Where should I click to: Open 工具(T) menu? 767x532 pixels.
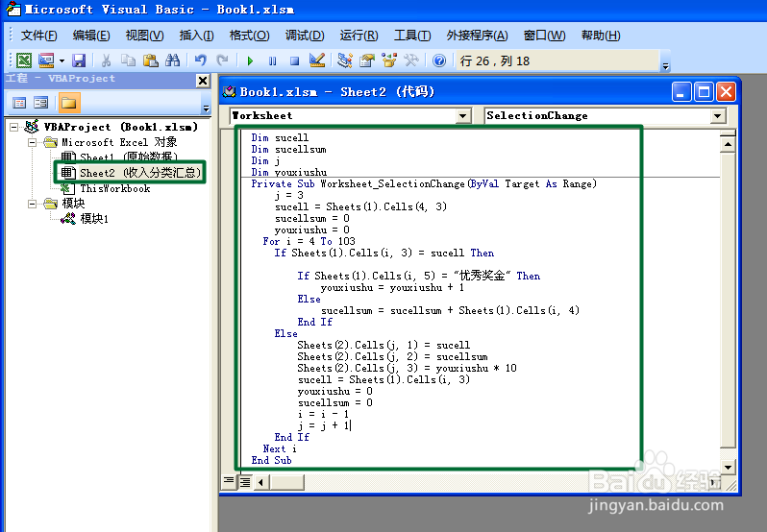[x=412, y=36]
